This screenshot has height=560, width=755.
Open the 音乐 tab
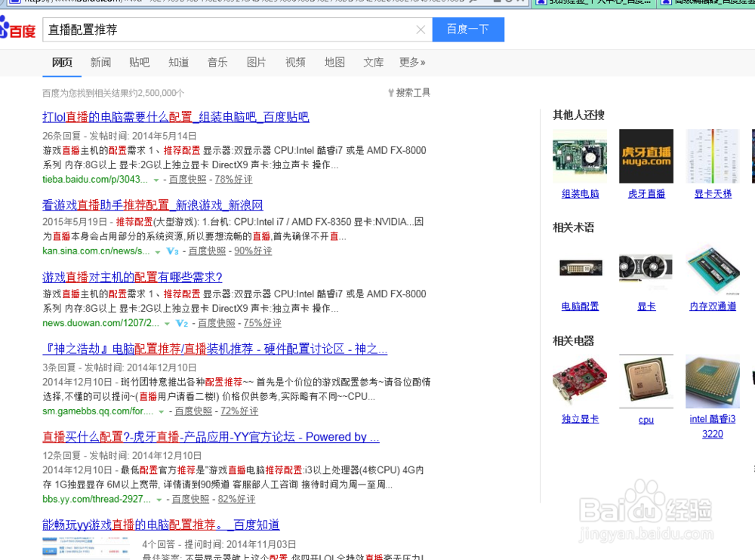tap(217, 62)
